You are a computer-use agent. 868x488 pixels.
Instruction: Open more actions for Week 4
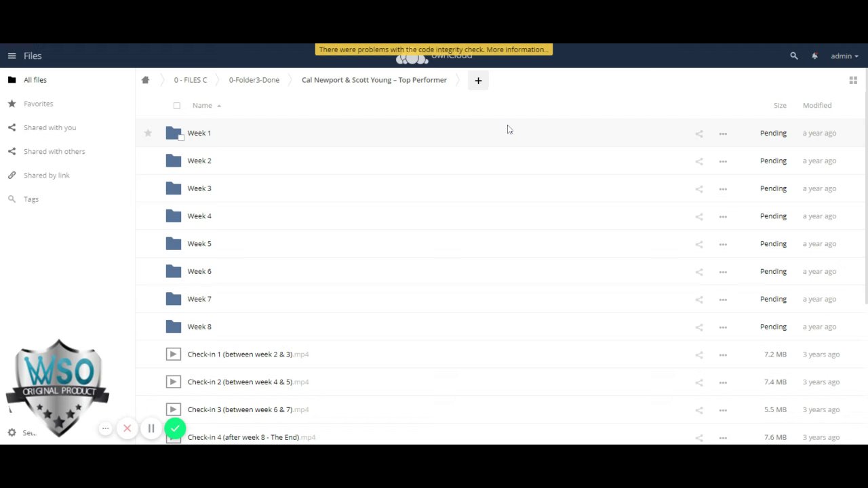[x=723, y=217]
